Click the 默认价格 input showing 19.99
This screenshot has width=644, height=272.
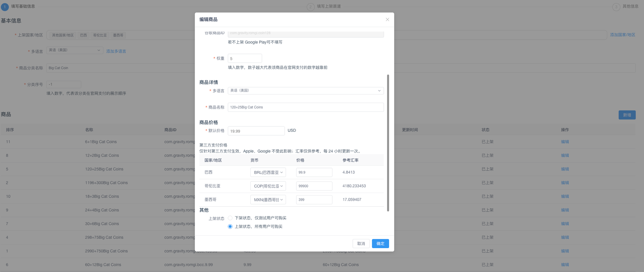pos(256,131)
